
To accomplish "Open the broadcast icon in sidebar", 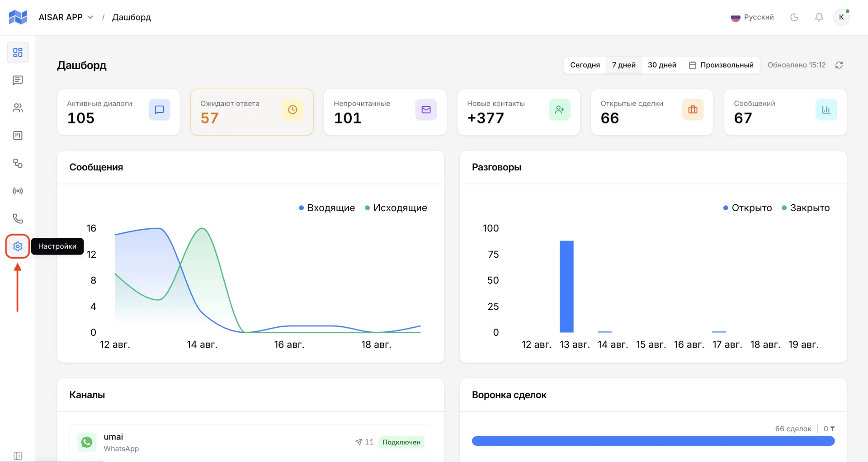I will (18, 191).
